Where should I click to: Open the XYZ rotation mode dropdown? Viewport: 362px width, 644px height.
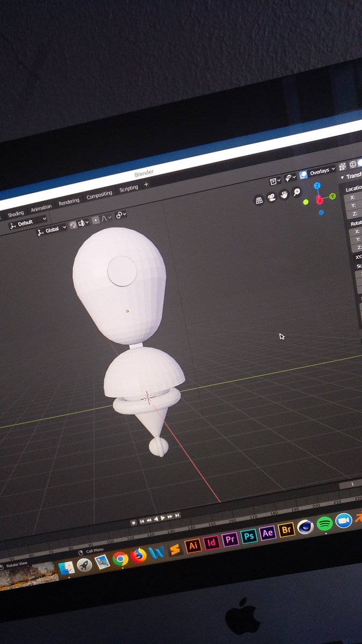pos(358,257)
